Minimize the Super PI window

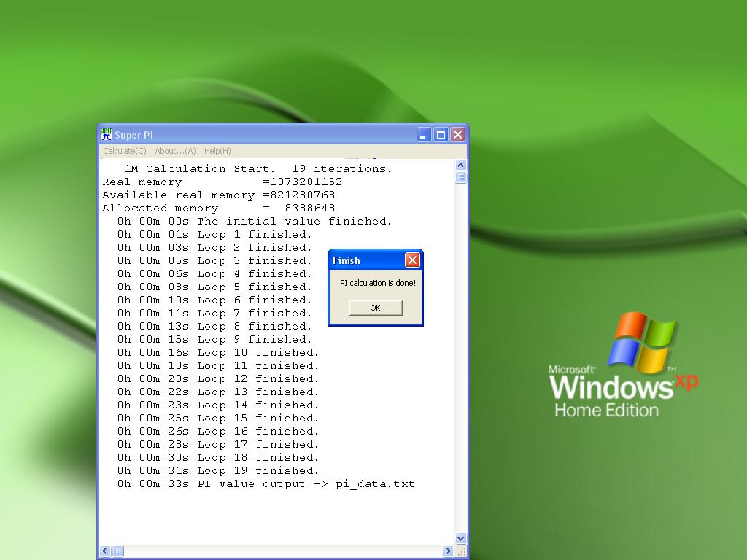coord(424,135)
